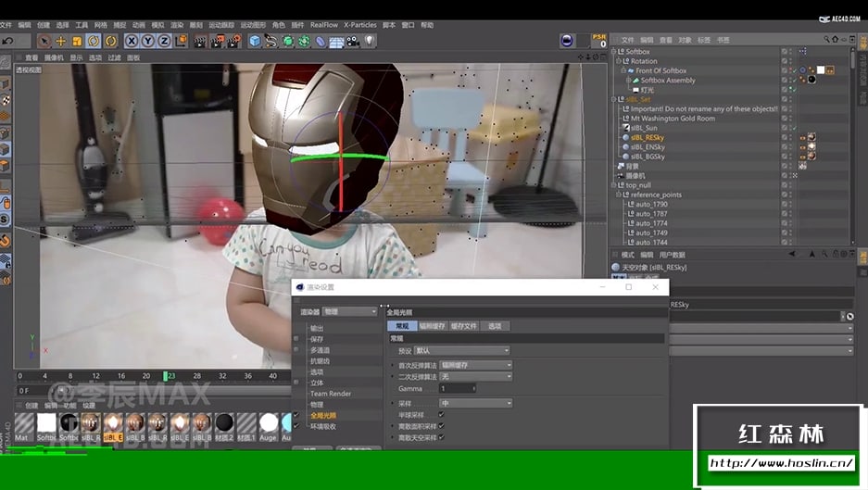Click the Floor grid toolbar icon

pos(336,41)
